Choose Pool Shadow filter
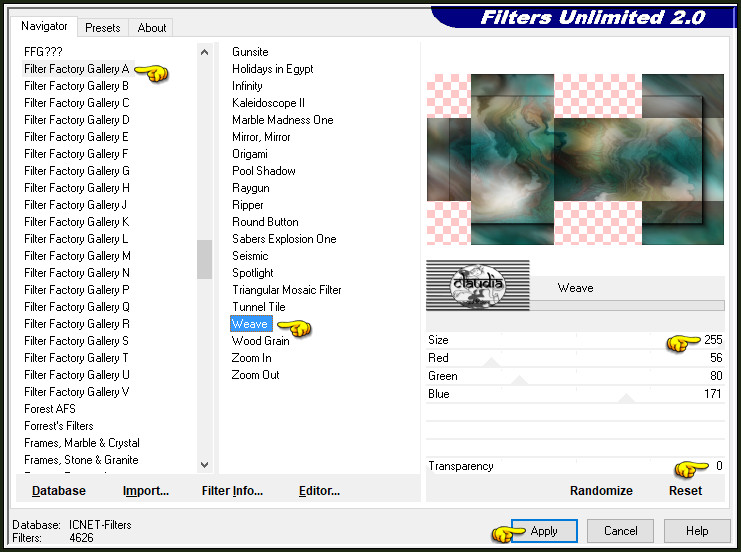Viewport: 741px width, 552px height. point(264,171)
